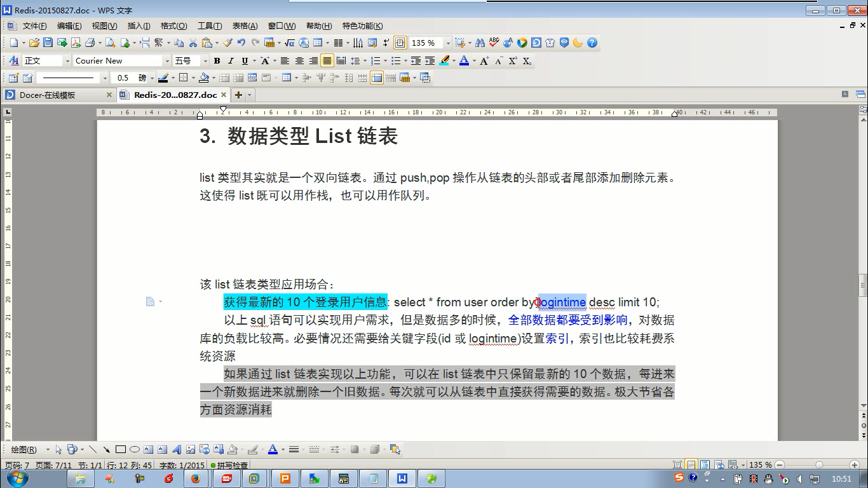Switch to the Docer-在线模板 tab

(x=48, y=95)
